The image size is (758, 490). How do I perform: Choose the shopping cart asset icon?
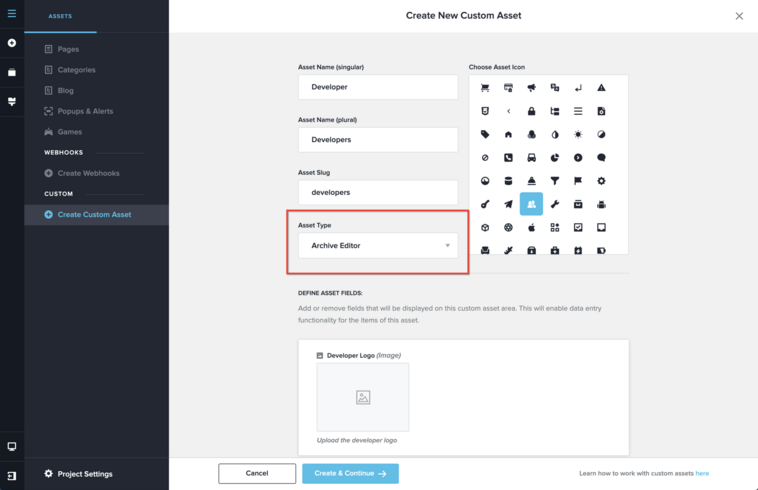[485, 87]
